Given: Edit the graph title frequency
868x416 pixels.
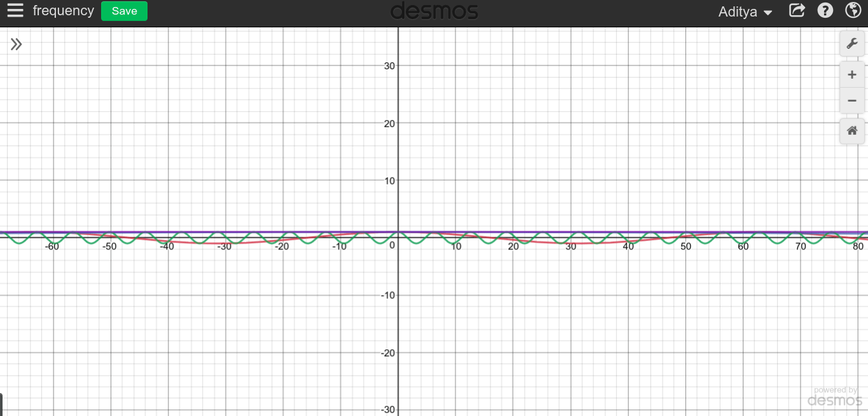Looking at the screenshot, I should pos(63,11).
